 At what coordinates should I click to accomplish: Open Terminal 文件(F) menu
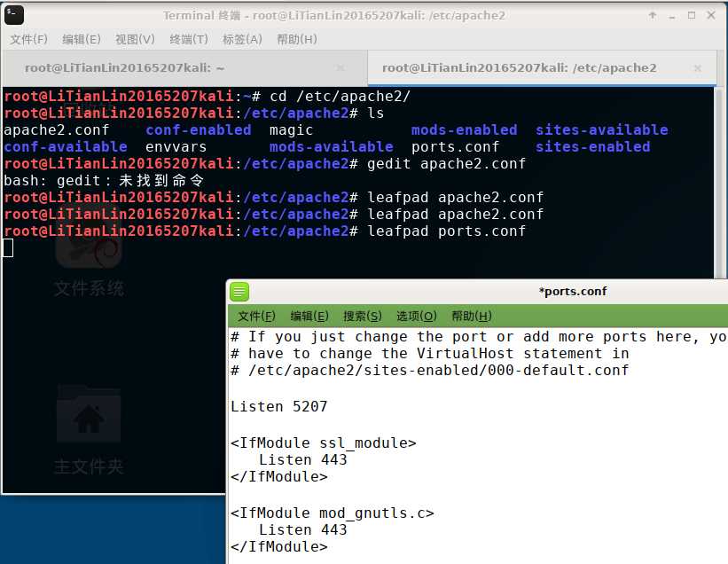click(28, 39)
